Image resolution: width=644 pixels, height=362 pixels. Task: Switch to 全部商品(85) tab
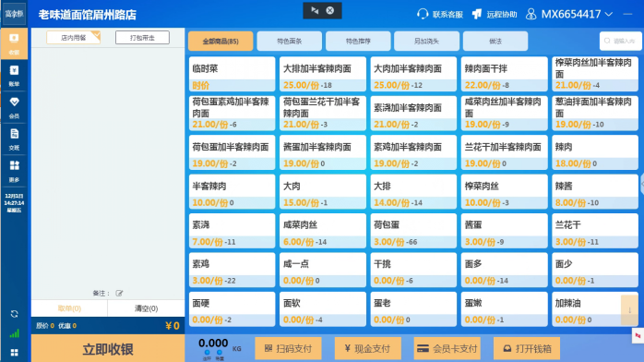click(x=221, y=41)
